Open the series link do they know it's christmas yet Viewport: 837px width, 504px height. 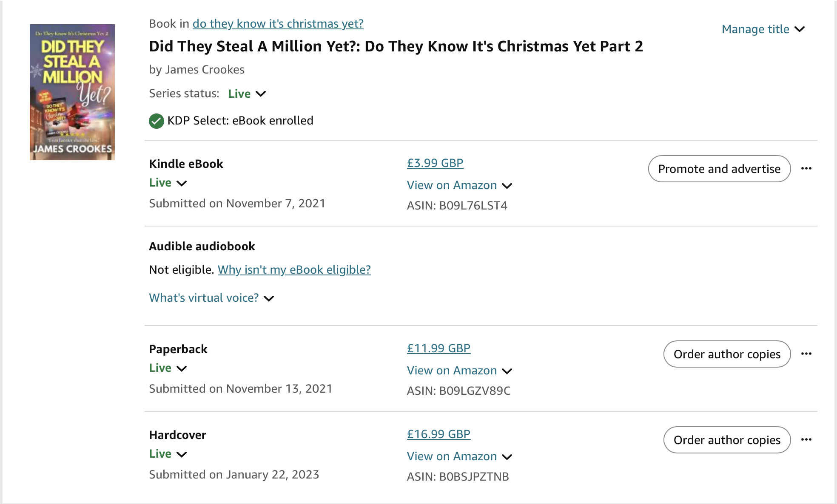[x=278, y=24]
